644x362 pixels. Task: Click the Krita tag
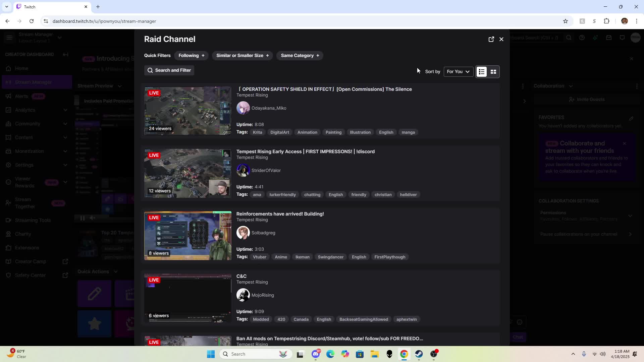click(x=258, y=132)
